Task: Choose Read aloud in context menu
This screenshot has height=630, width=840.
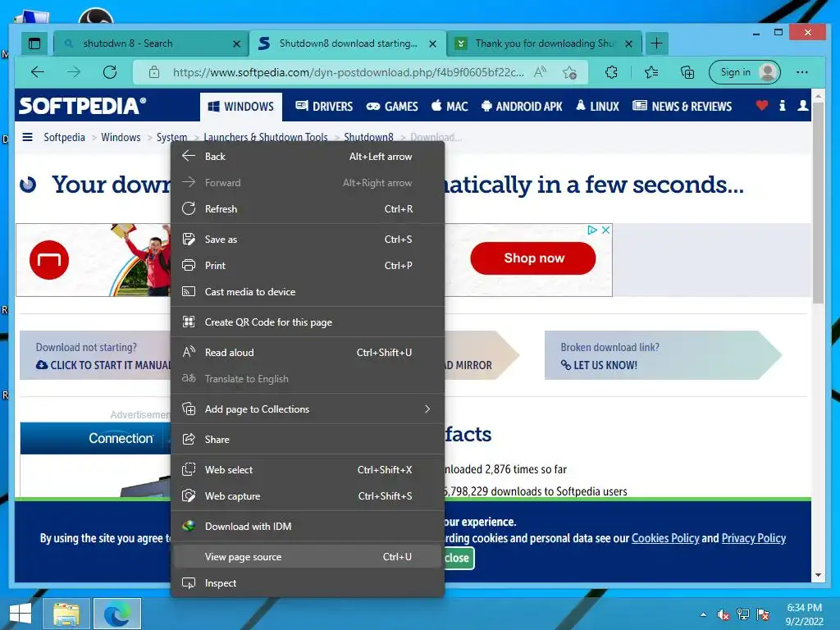Action: (307, 353)
